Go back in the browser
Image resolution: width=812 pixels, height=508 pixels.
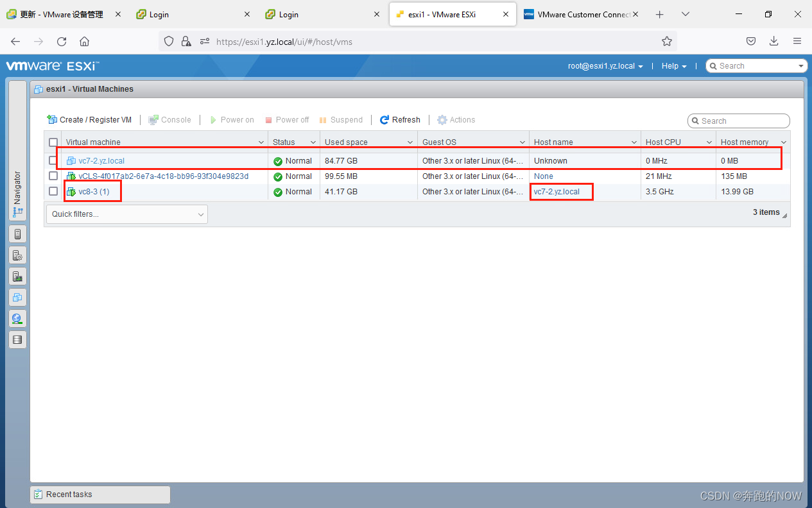(x=15, y=41)
